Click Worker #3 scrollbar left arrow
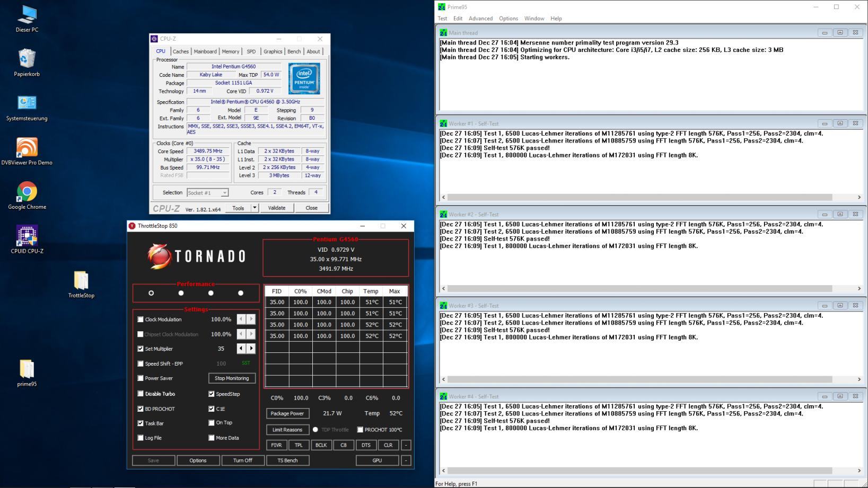Image resolution: width=868 pixels, height=488 pixels. click(x=443, y=379)
